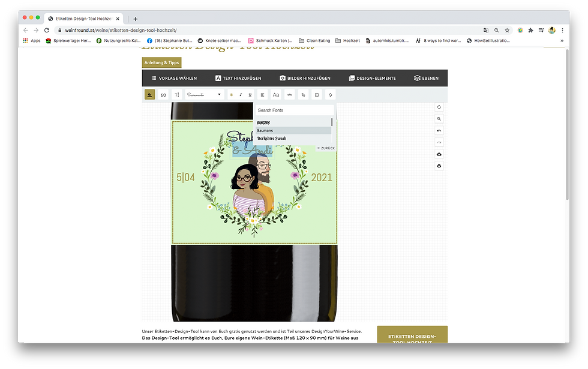Open the line height tool icon
This screenshot has width=588, height=369.
tap(176, 95)
